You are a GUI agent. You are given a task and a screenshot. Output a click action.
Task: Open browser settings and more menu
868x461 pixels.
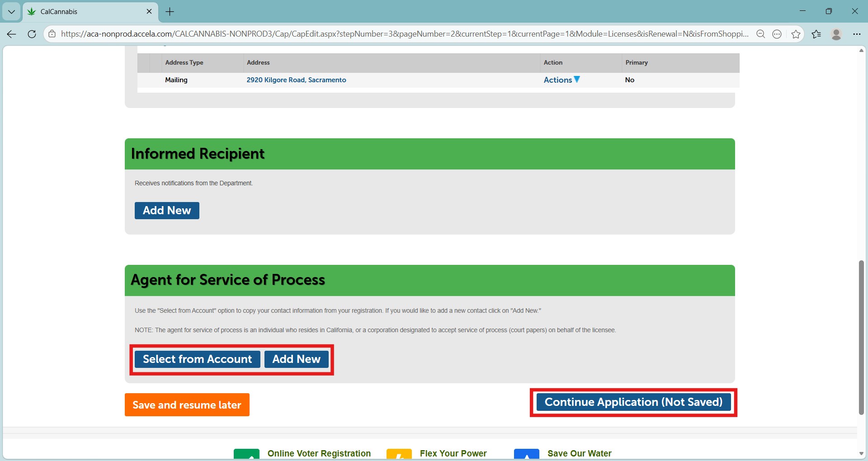pyautogui.click(x=857, y=34)
